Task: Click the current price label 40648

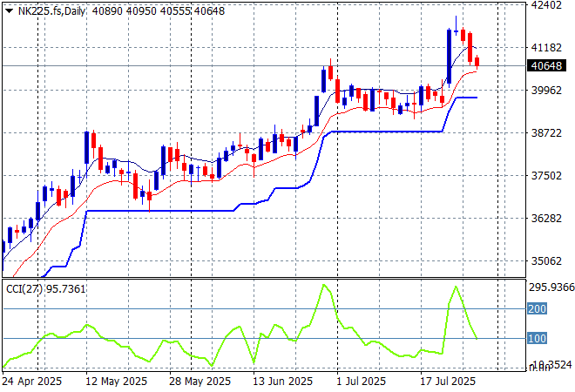Action: tap(550, 65)
